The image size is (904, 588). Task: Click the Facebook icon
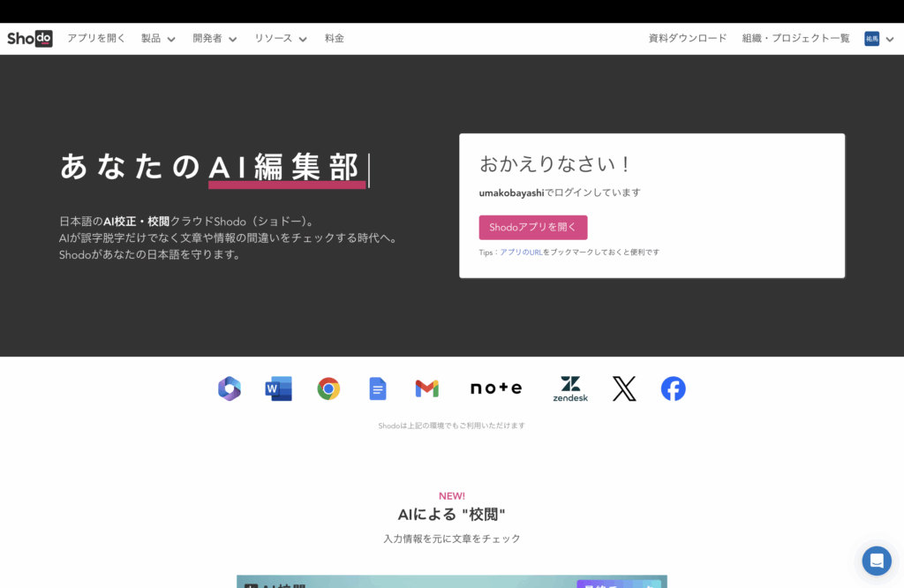[674, 388]
